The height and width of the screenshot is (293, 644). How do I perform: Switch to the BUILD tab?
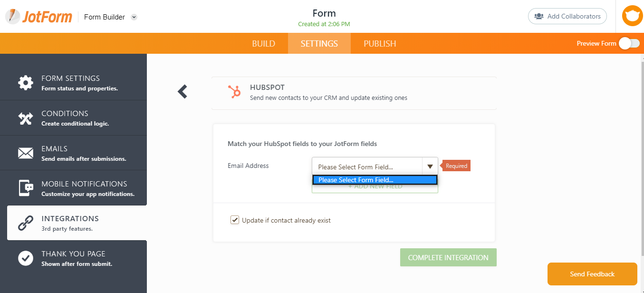[x=264, y=43]
